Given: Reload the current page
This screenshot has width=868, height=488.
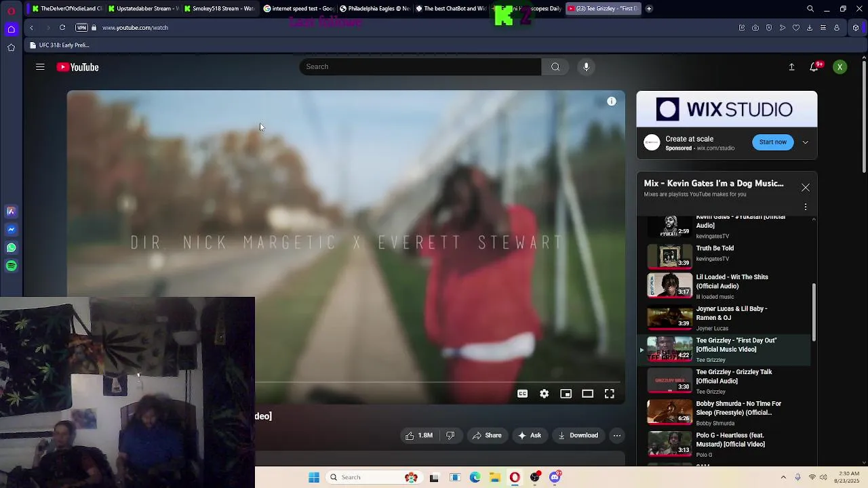Looking at the screenshot, I should click(x=62, y=28).
